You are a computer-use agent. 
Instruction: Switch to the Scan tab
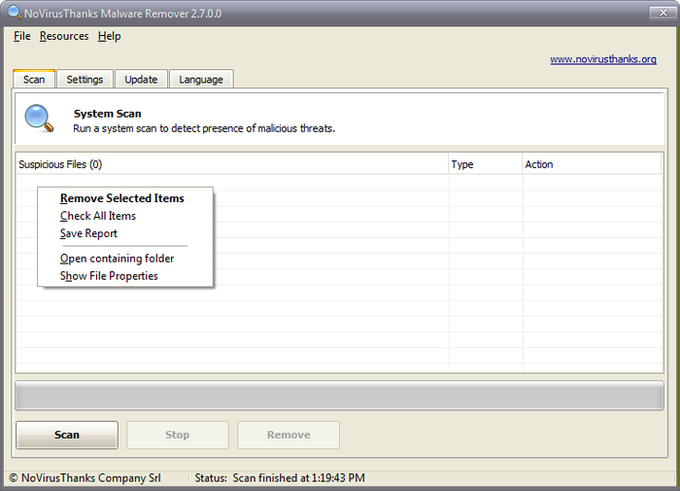pos(34,79)
